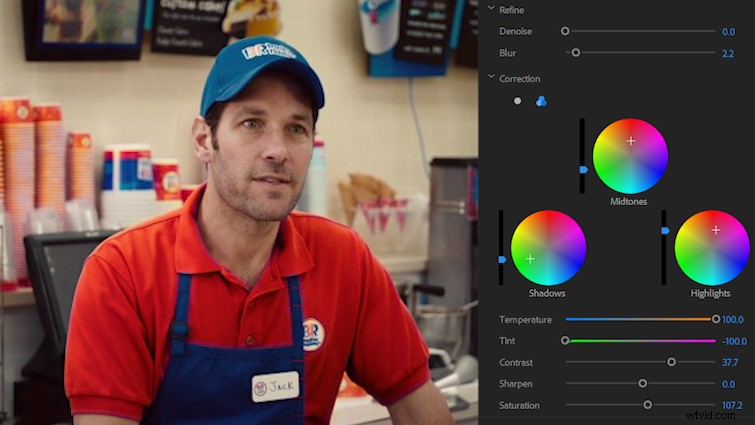Click the Contrast value 37.7

[730, 362]
